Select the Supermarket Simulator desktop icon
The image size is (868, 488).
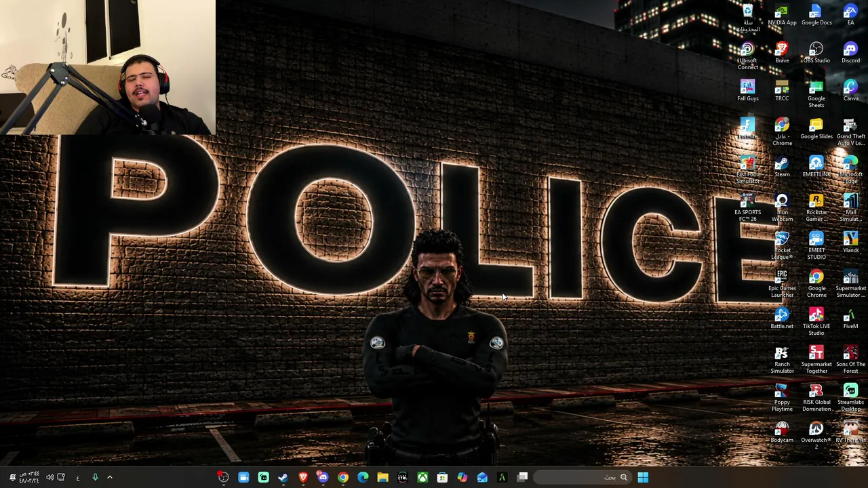tap(850, 284)
